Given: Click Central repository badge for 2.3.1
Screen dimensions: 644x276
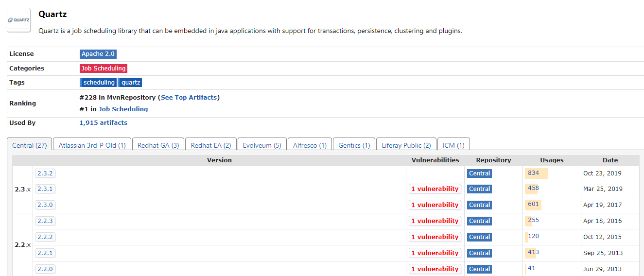Looking at the screenshot, I should pos(479,189).
